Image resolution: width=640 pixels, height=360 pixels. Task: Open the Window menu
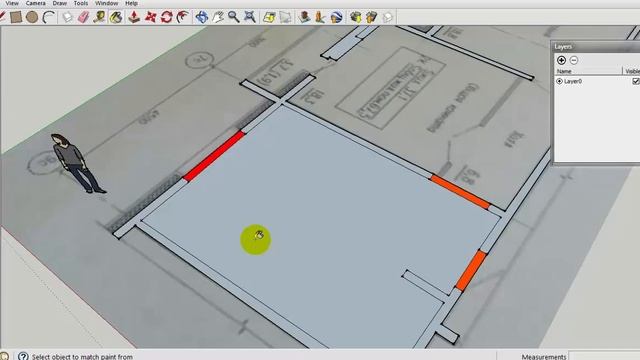click(106, 3)
